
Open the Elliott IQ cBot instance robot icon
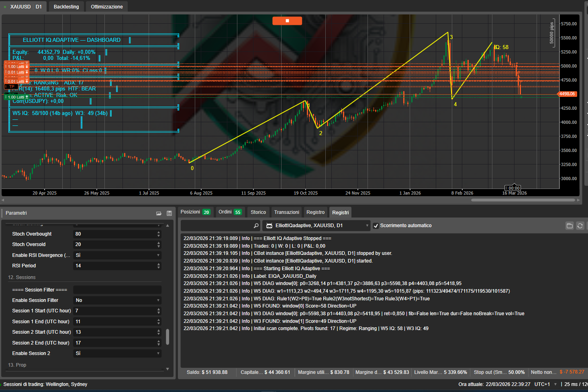(269, 226)
